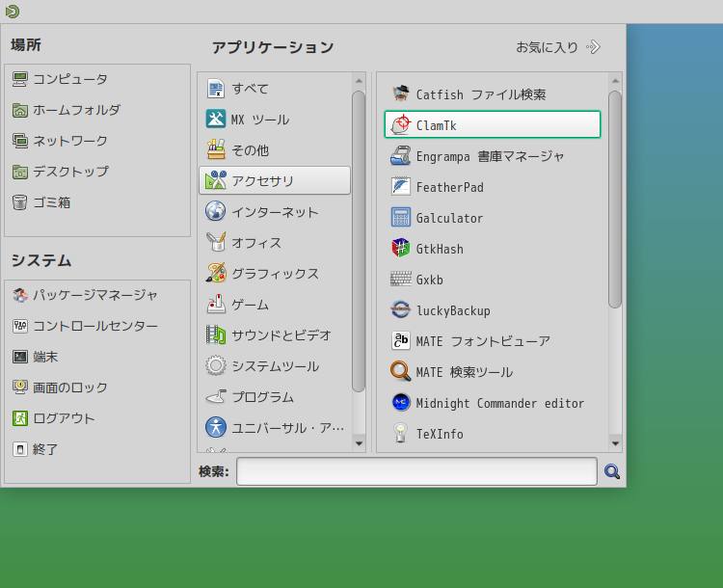This screenshot has height=588, width=723.
Task: Launch Catfish ファイル検索
Action: tap(493, 94)
